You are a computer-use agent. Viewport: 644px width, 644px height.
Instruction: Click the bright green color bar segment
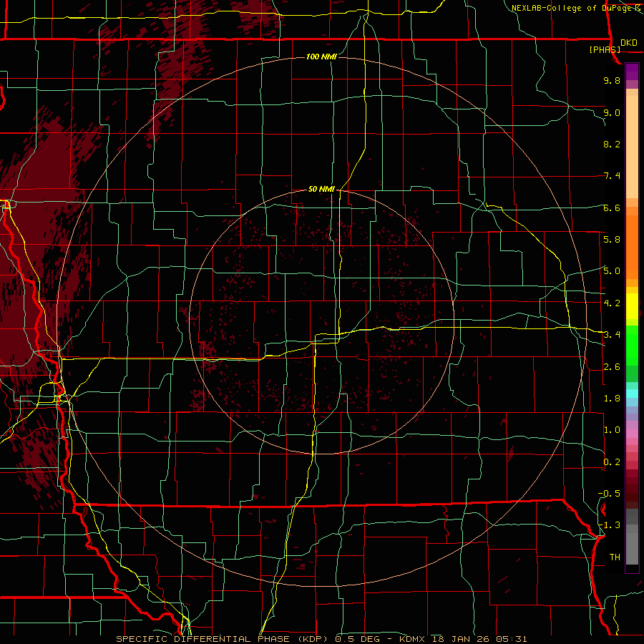[x=632, y=345]
